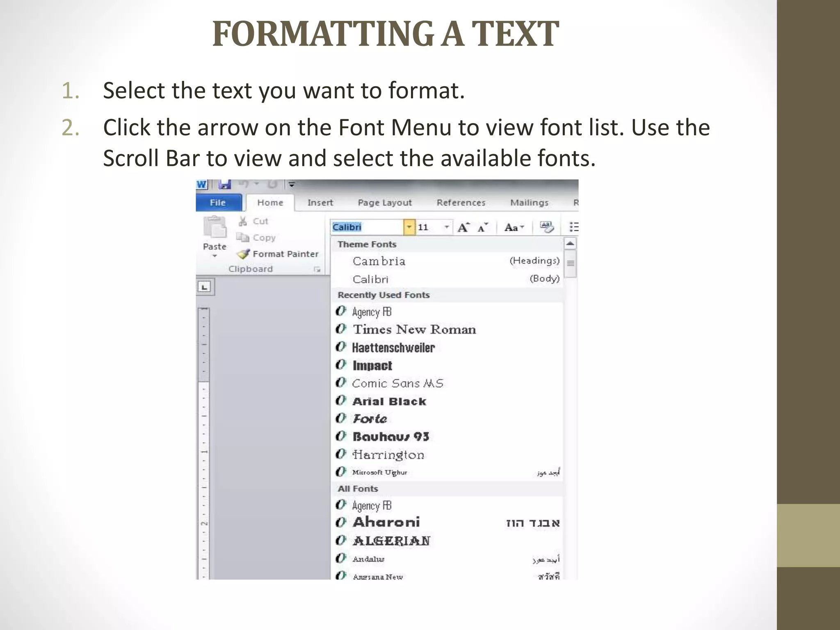Click the font list dropdown arrow
This screenshot has height=630, width=840.
pos(409,227)
